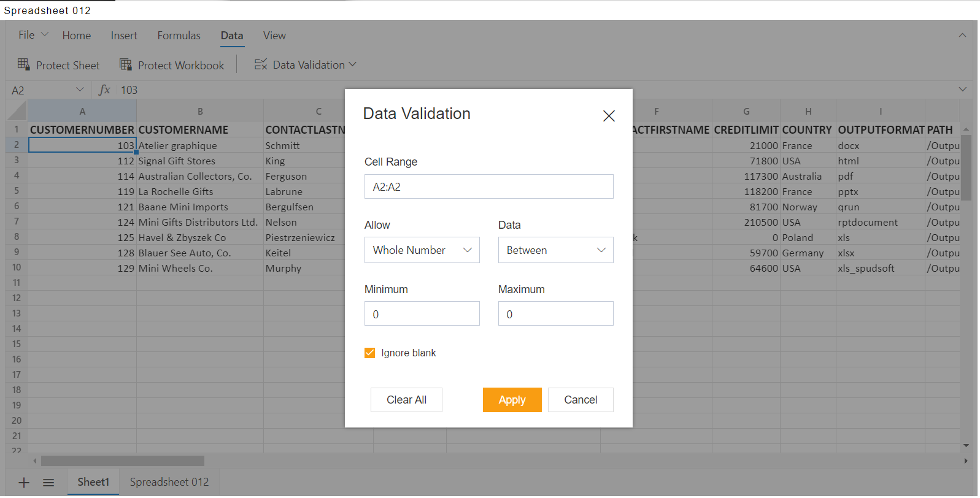Select column G header

click(x=746, y=111)
